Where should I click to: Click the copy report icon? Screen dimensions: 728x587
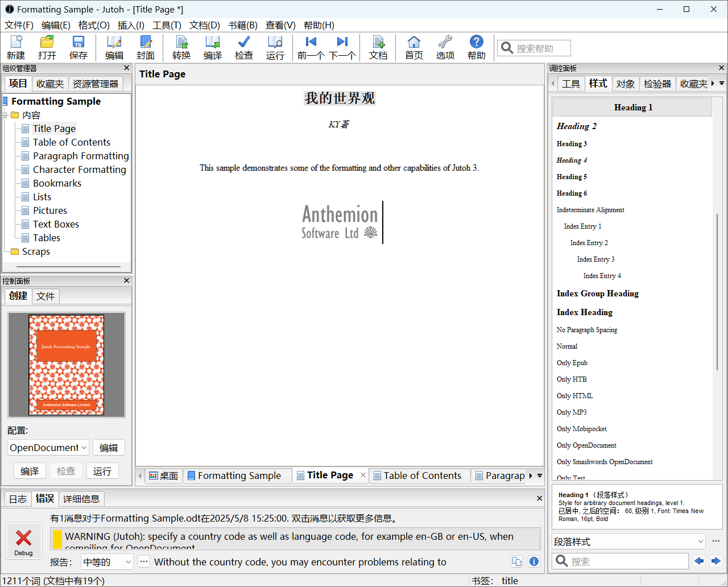point(517,561)
